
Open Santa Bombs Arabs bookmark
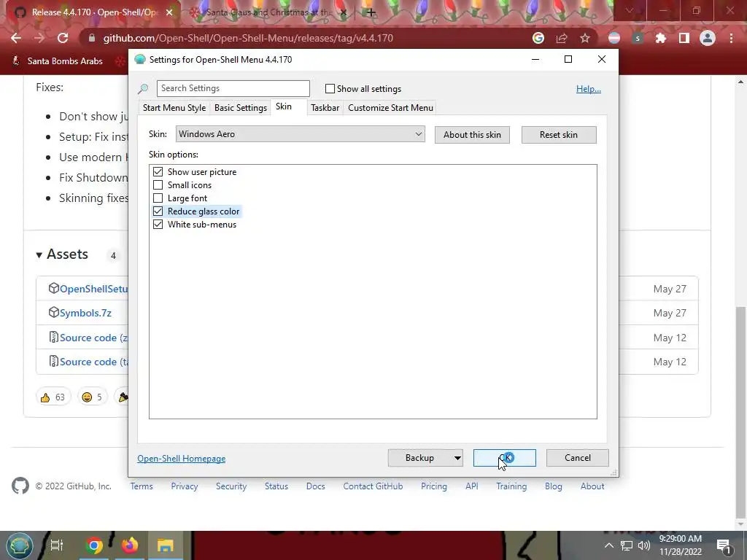tap(57, 61)
